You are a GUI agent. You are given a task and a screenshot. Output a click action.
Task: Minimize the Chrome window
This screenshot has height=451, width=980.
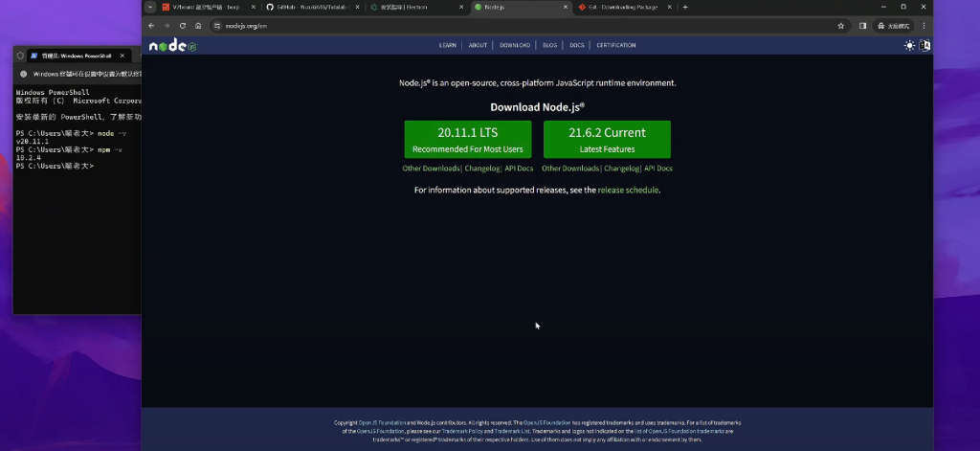coord(883,7)
